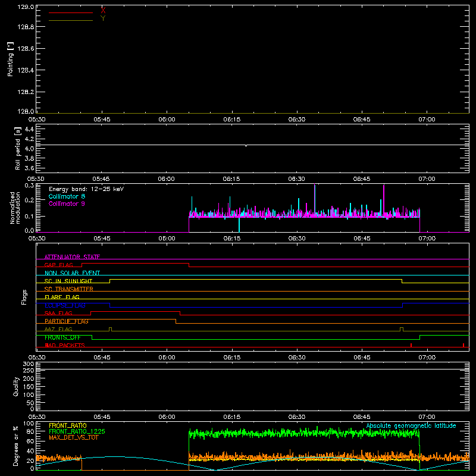Click the olive Y legend line
The image size is (476, 476).
click(x=71, y=21)
